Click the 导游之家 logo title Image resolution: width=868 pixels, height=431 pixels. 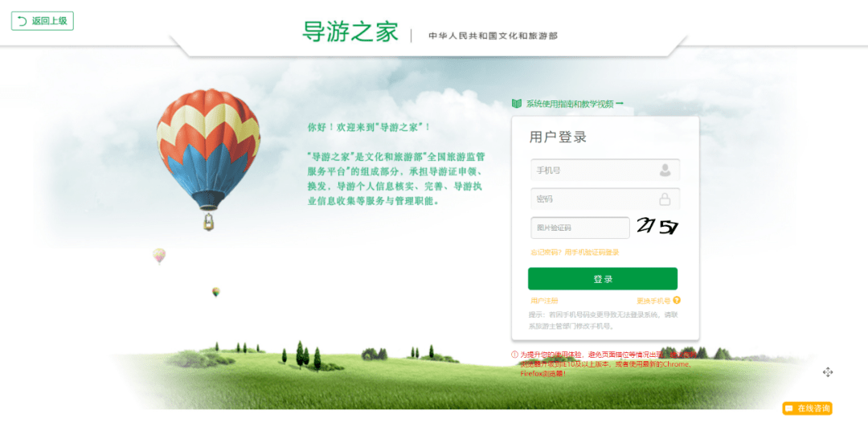point(350,32)
